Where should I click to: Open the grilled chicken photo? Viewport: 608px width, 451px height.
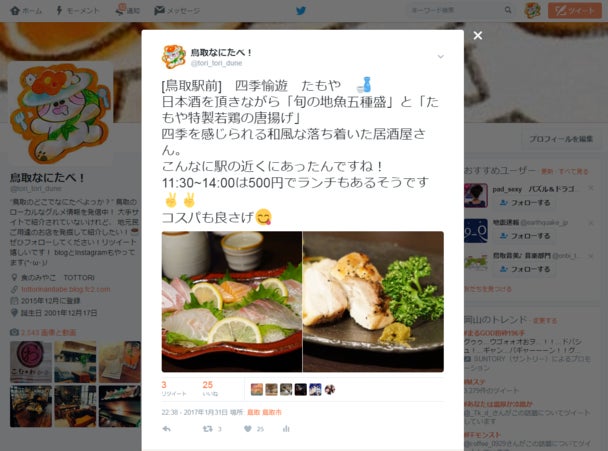[x=373, y=301]
